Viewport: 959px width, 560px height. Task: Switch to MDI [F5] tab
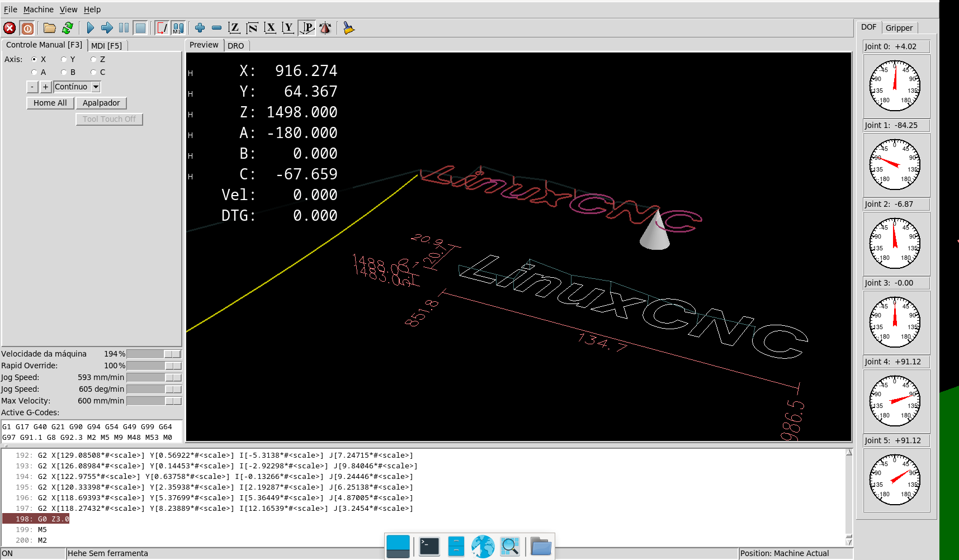pos(107,46)
